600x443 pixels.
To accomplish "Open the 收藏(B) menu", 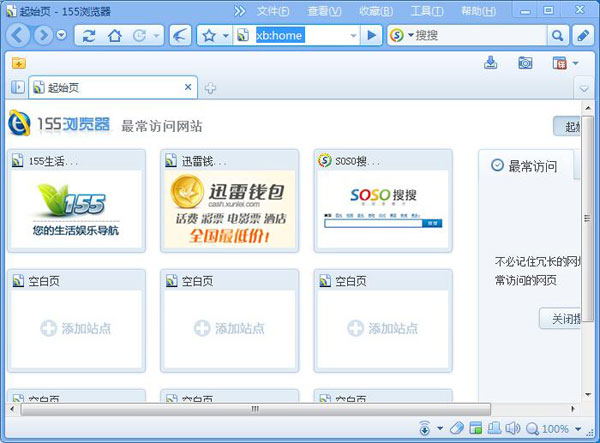I will tap(376, 11).
